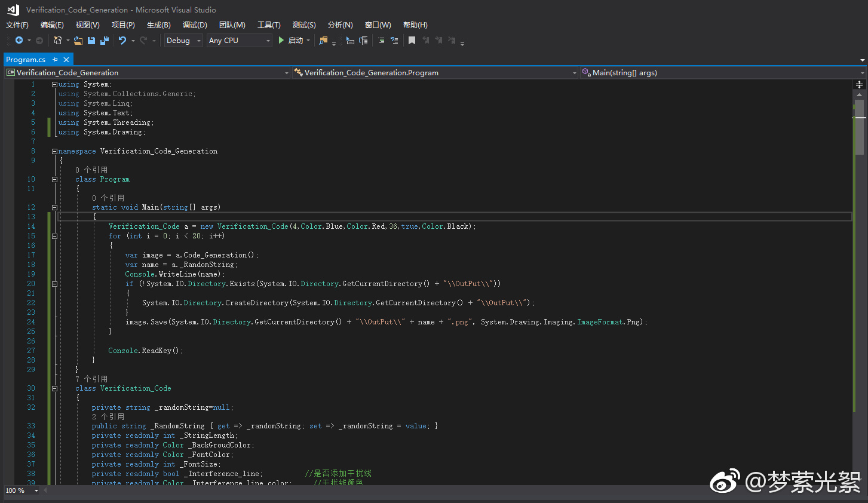868x503 pixels.
Task: Click the Find in Files icon
Action: tap(323, 41)
